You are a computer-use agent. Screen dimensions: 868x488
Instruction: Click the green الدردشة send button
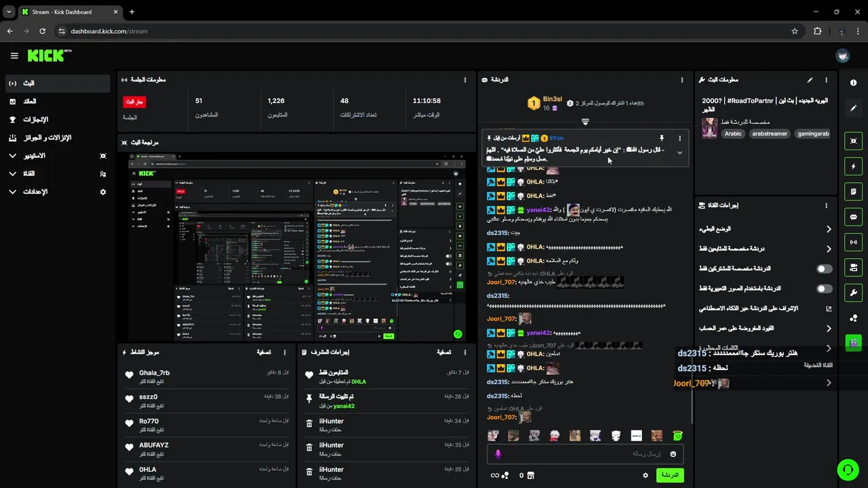click(x=669, y=475)
